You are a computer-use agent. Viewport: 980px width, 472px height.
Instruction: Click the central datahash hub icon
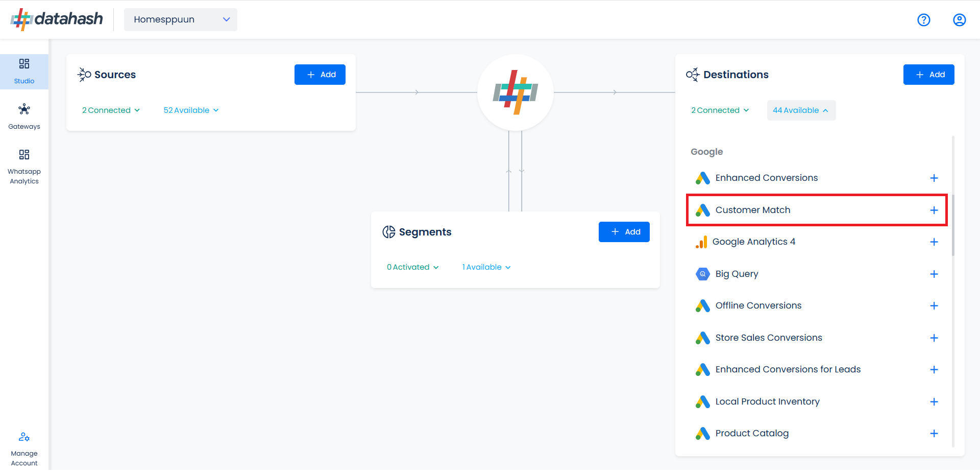point(516,92)
